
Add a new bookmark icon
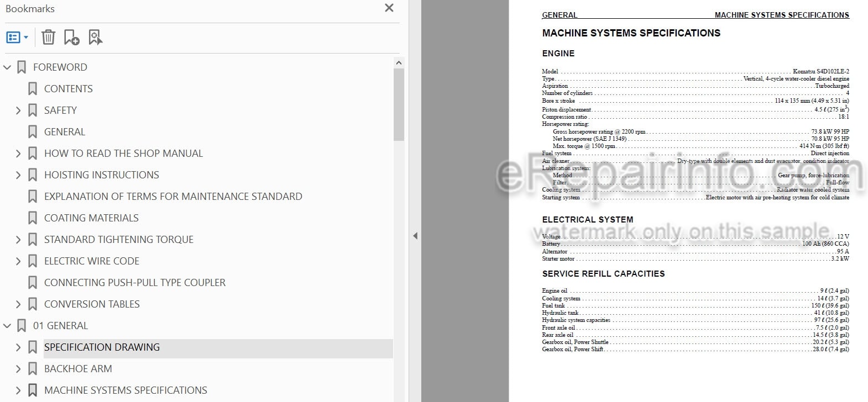71,38
